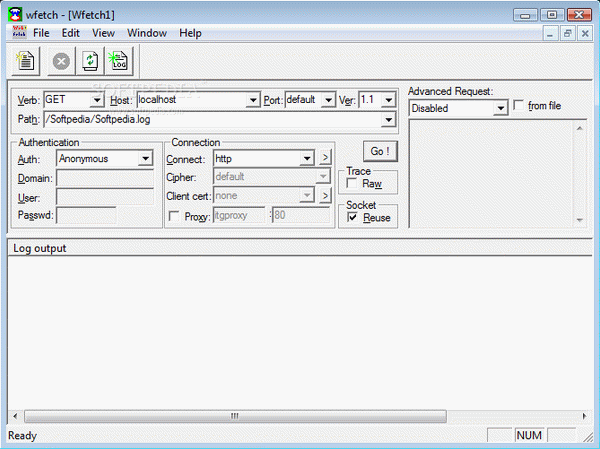Open the Client cert dropdown showing none

tap(307, 196)
